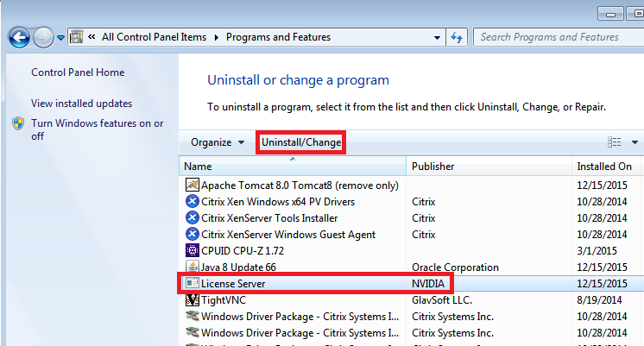Open the Organize dropdown menu
Viewport: 644px width, 346px height.
click(217, 142)
